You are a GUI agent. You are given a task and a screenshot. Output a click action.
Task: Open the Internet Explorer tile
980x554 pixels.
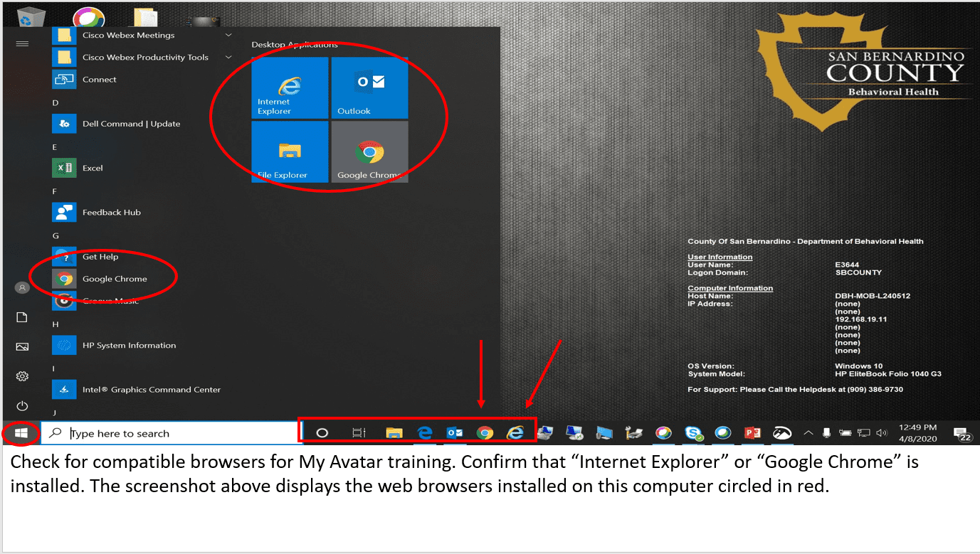tap(290, 87)
